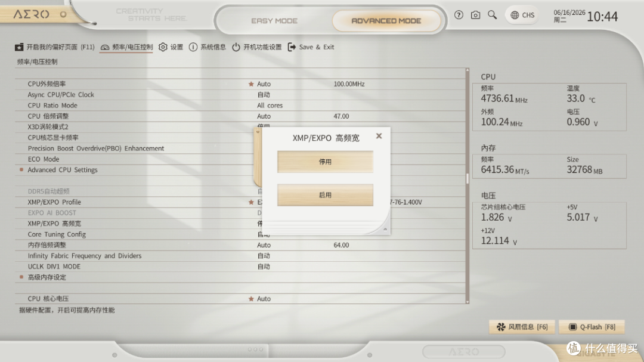The width and height of the screenshot is (644, 362).
Task: Open the Q-Flash [F8] utility
Action: click(x=592, y=327)
